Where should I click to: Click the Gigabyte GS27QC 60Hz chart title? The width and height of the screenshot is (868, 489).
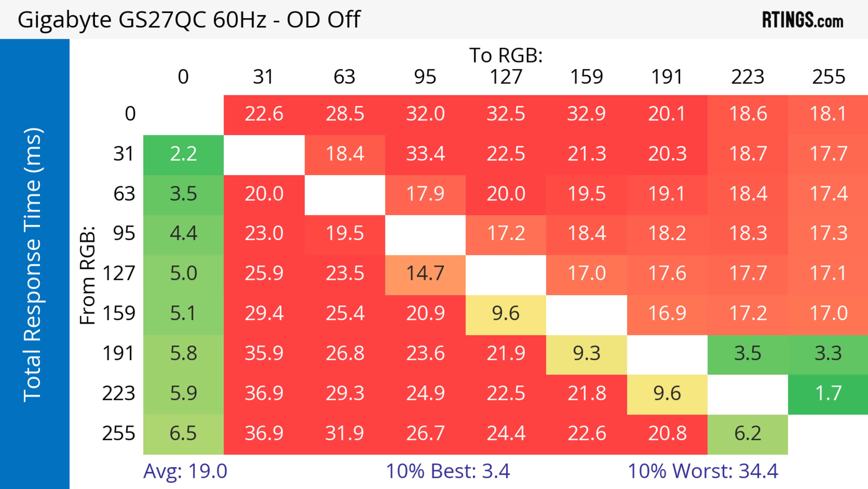pos(189,19)
